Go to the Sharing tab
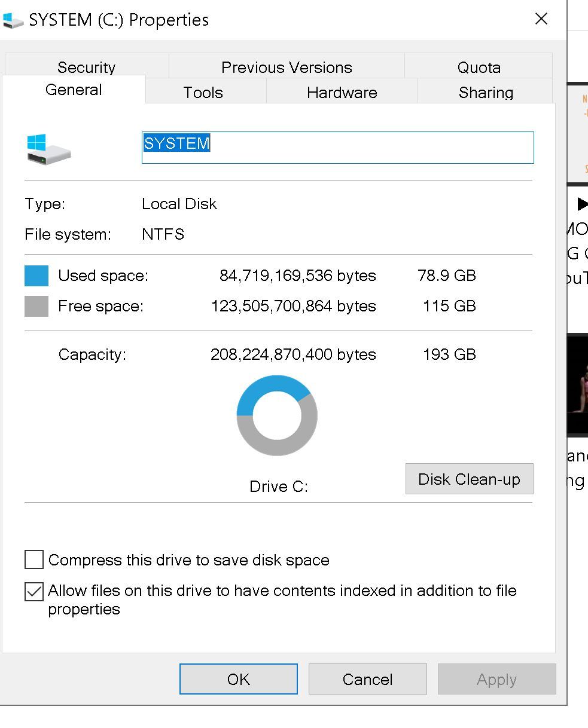Image resolution: width=588 pixels, height=728 pixels. (486, 93)
